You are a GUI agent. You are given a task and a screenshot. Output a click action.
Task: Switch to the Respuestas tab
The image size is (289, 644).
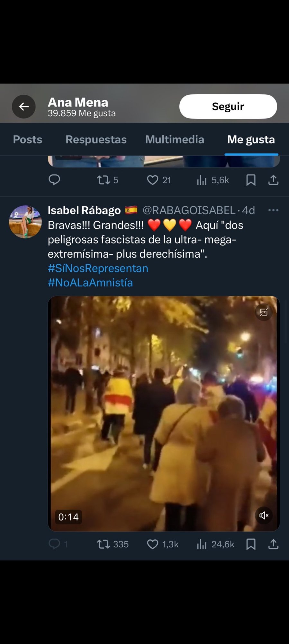(x=96, y=139)
